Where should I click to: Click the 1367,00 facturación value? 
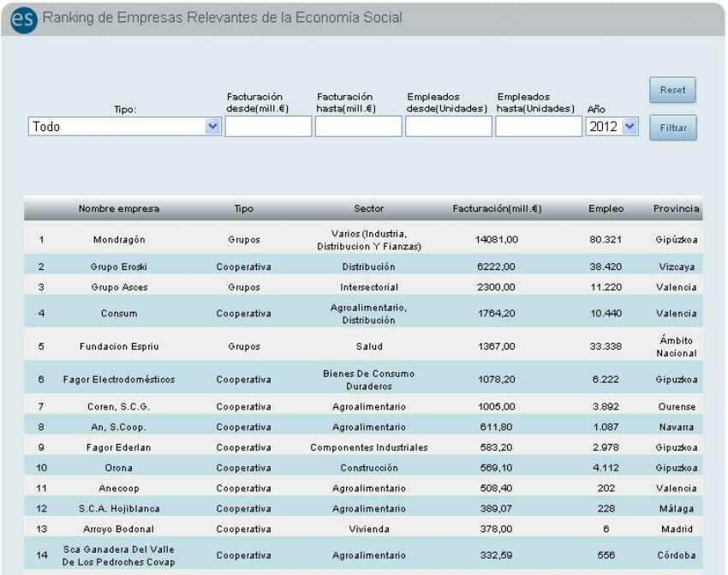(x=496, y=346)
